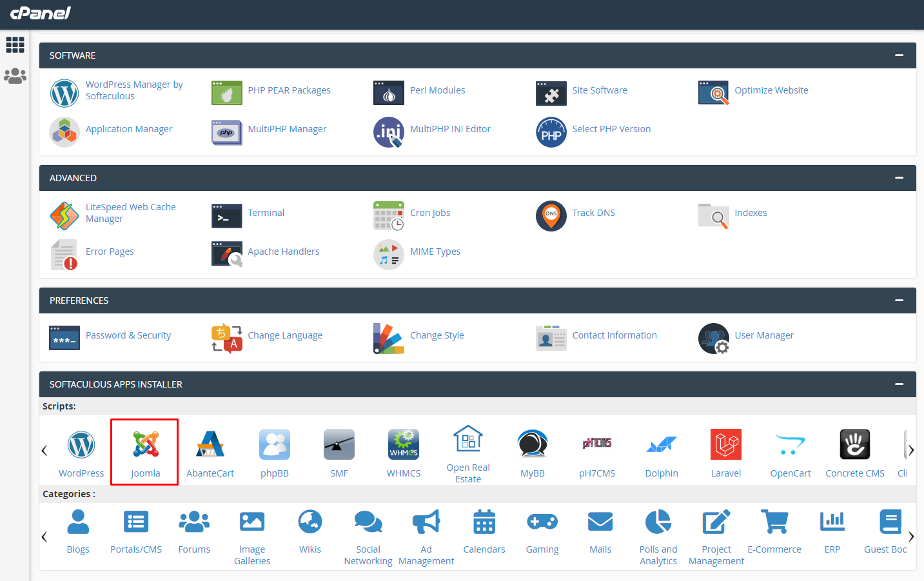The width and height of the screenshot is (924, 581).
Task: Click the Select PHP Version icon
Action: [551, 132]
